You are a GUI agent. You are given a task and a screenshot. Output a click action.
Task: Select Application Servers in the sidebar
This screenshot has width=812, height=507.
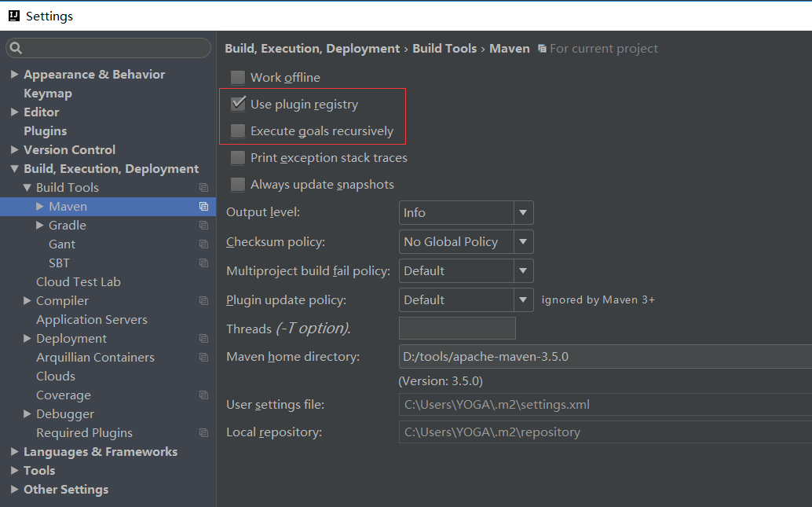click(92, 320)
